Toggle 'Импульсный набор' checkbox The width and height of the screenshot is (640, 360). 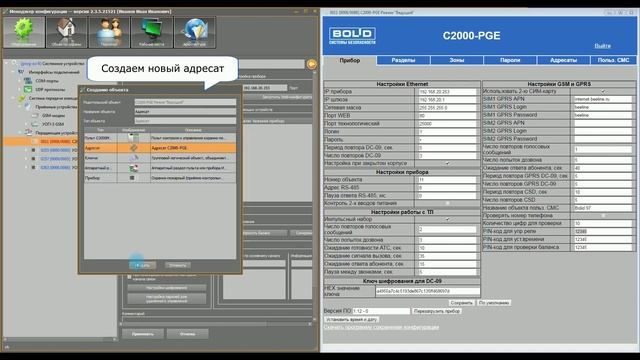[x=447, y=219]
